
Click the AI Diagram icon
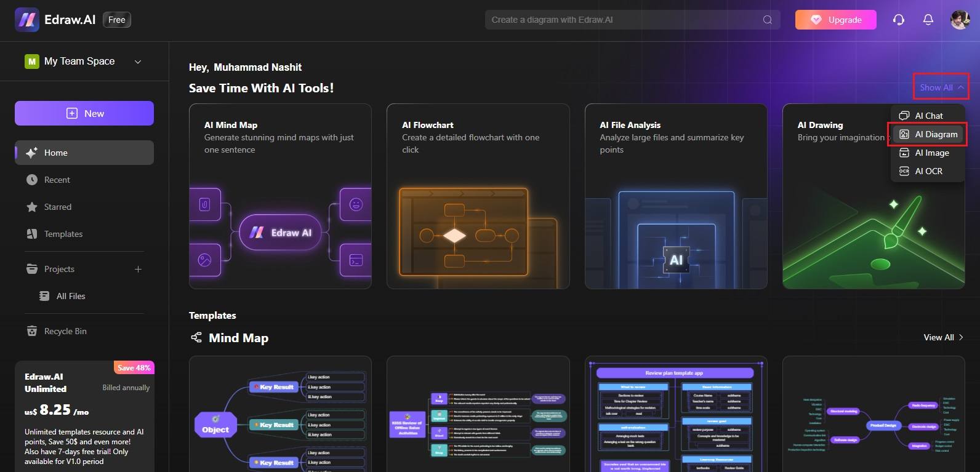click(x=904, y=134)
